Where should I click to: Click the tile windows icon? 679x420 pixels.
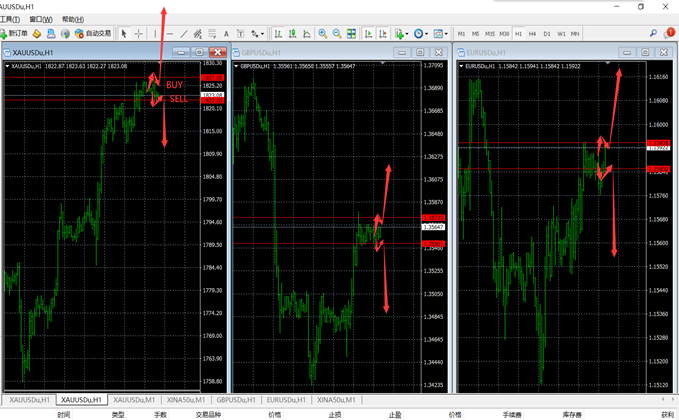point(351,33)
